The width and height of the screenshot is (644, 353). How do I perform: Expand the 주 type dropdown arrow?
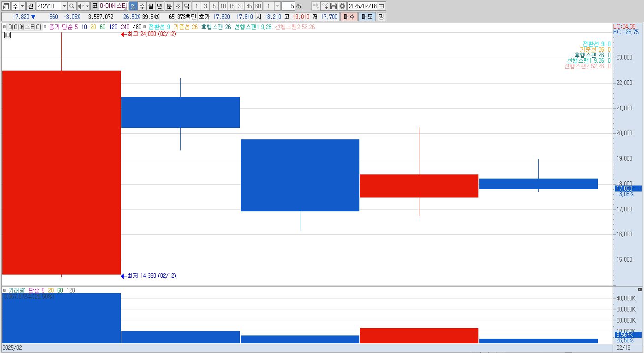pos(23,6)
